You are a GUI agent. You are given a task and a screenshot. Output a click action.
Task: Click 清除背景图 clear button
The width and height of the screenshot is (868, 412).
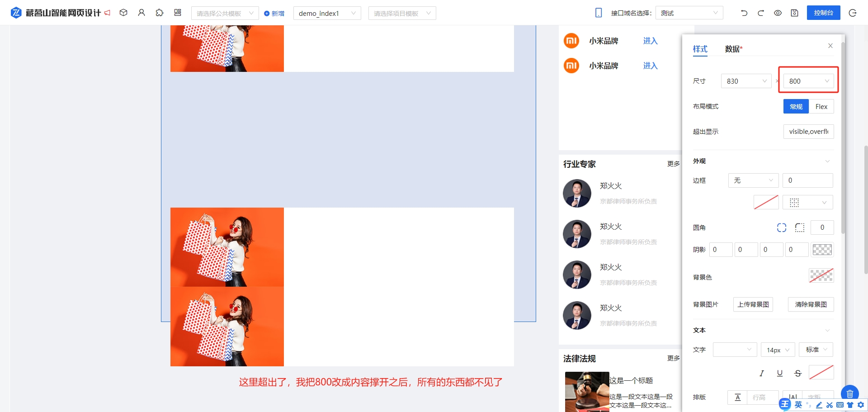811,304
